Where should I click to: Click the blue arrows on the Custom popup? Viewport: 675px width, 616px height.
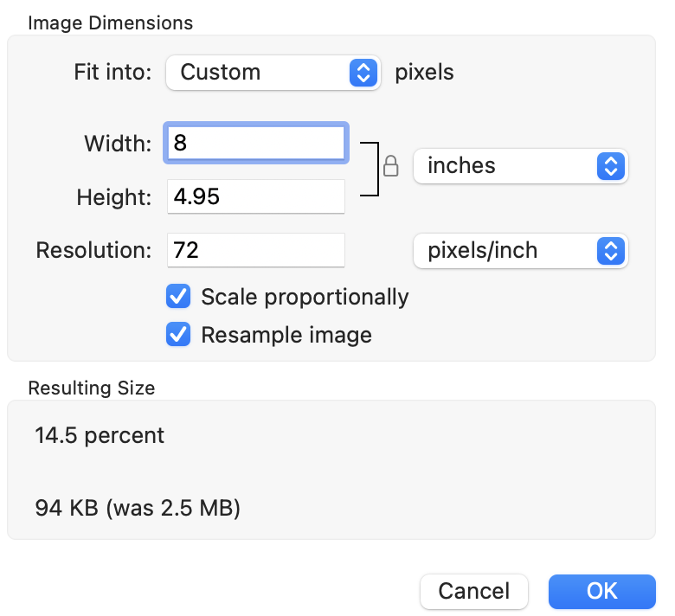pyautogui.click(x=363, y=73)
